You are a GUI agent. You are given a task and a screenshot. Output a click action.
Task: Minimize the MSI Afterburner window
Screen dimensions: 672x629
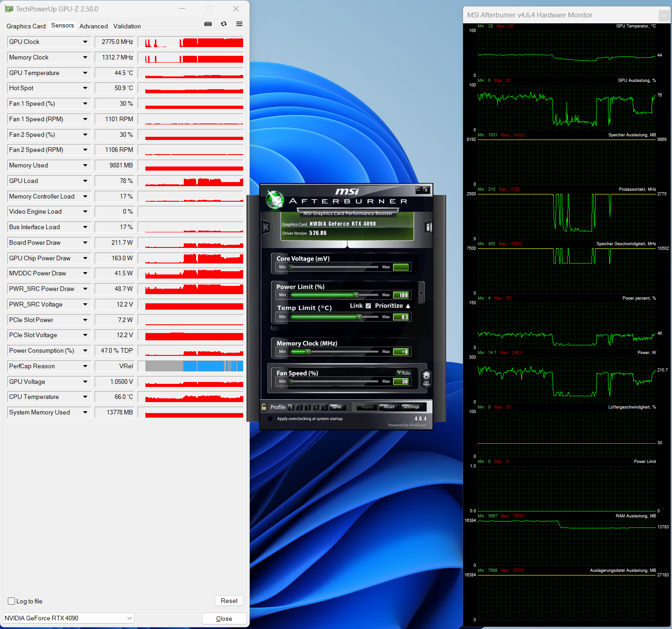click(x=418, y=190)
